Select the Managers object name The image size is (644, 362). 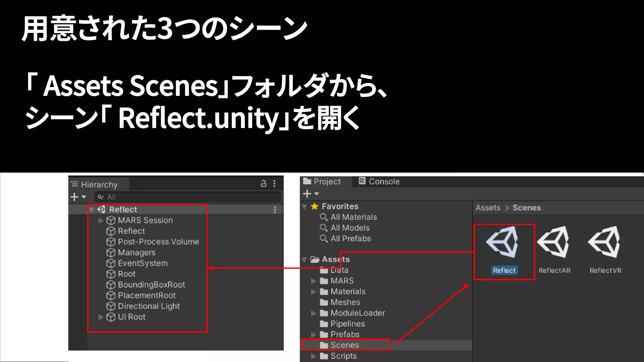point(137,253)
